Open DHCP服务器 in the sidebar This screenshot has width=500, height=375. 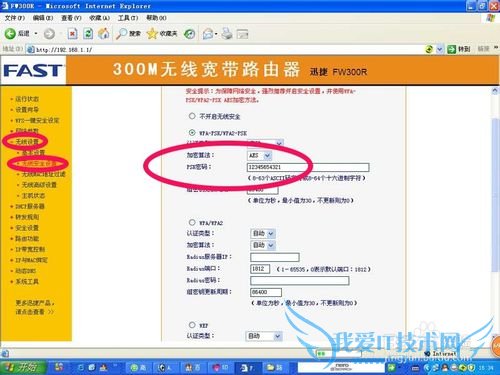[30, 206]
